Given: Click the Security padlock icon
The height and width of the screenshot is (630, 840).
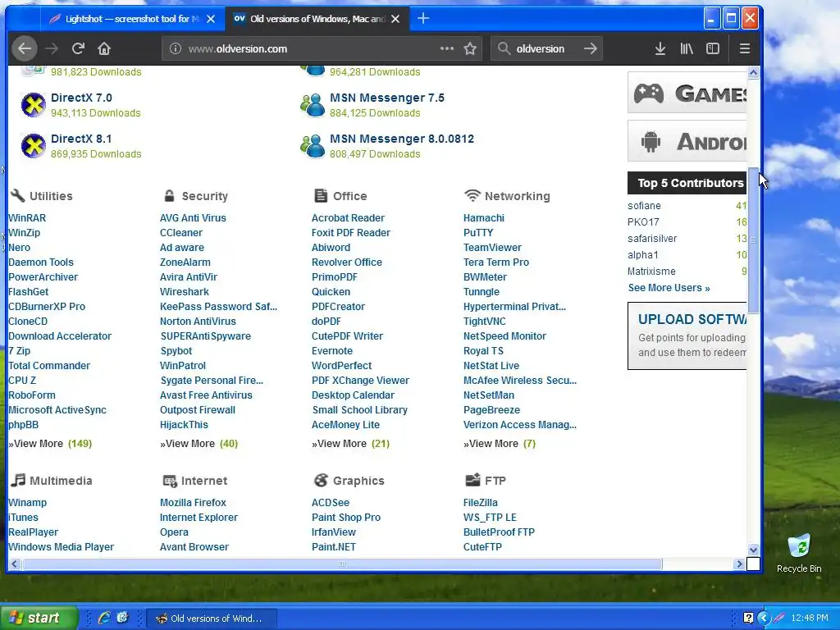Looking at the screenshot, I should click(x=169, y=195).
